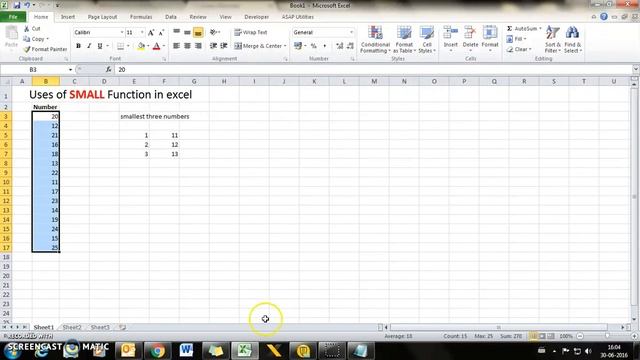Click the Insert Function fx icon
640x360 pixels.
(108, 70)
